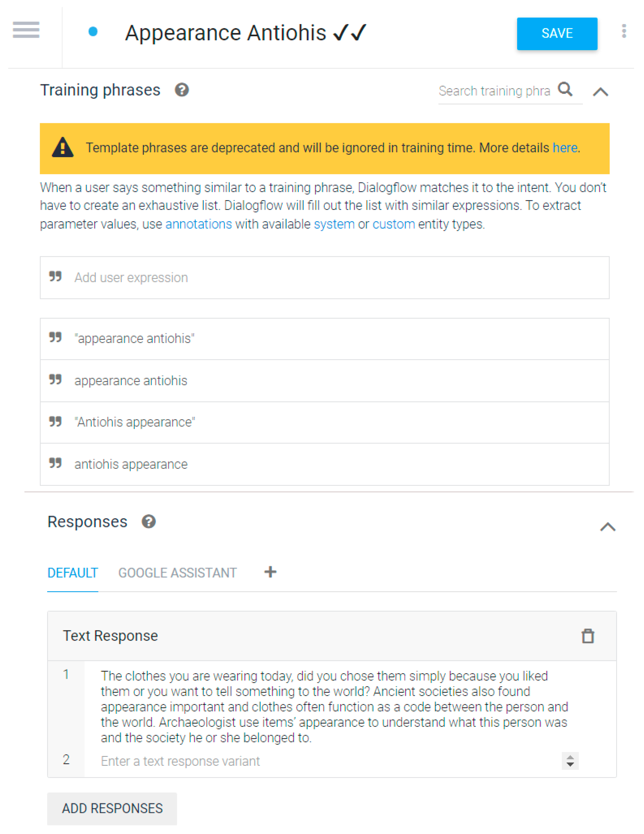
Task: Delete the Text Response with trash icon
Action: coord(587,636)
